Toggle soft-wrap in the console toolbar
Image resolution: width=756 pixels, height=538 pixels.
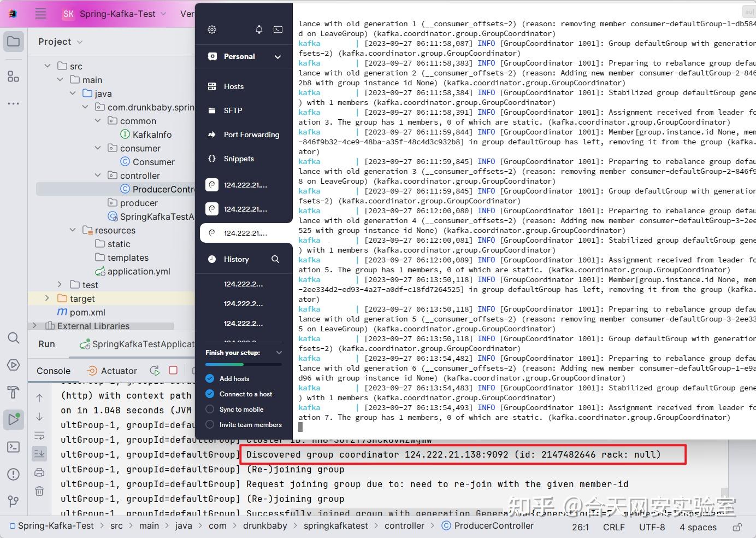39,435
